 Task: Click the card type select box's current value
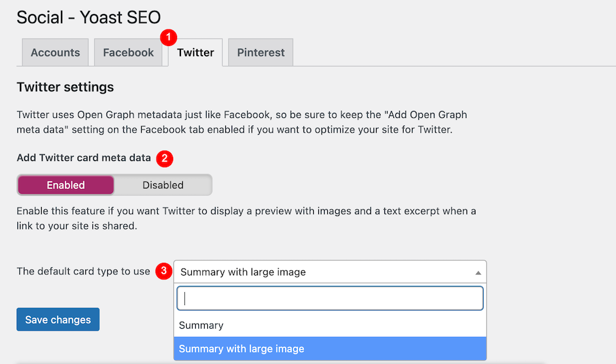243,272
